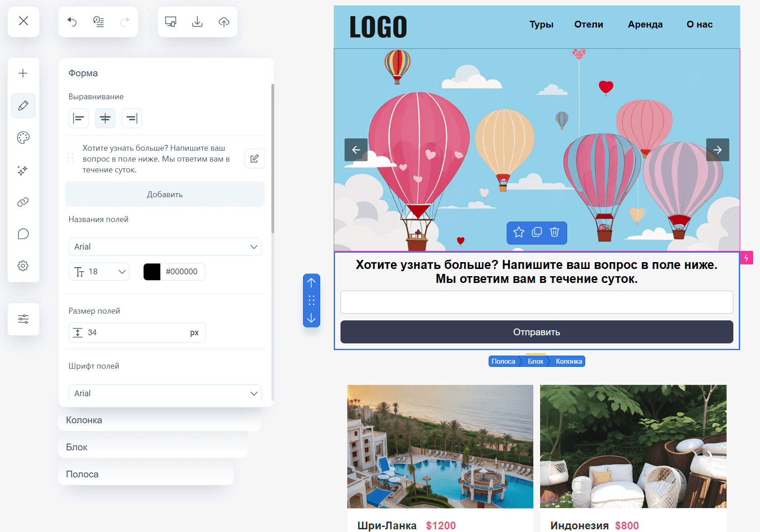Viewport: 760px width, 532px height.
Task: Align form to the center
Action: [x=105, y=118]
